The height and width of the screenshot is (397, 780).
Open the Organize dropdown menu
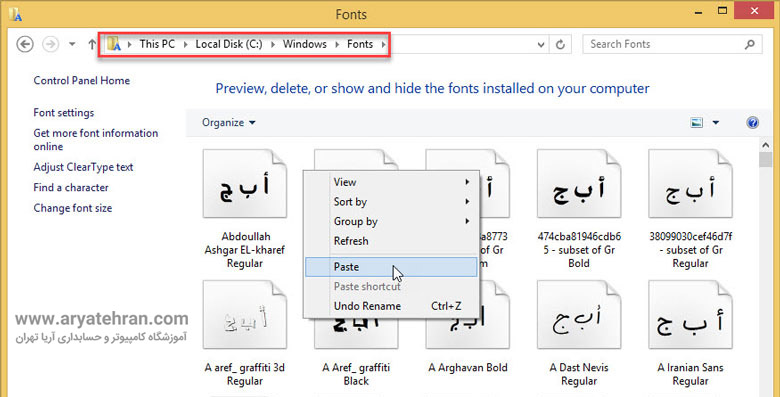229,122
